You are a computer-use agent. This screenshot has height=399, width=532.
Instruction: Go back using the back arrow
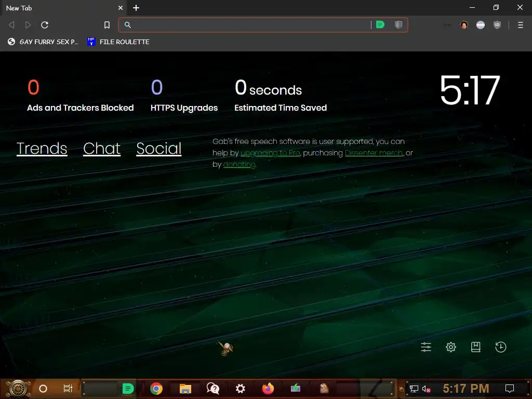coord(11,25)
